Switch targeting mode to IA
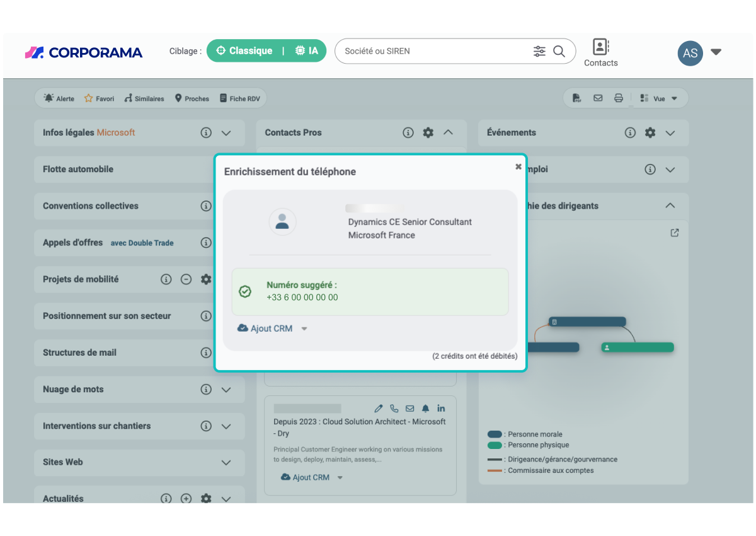756x536 pixels. 306,51
